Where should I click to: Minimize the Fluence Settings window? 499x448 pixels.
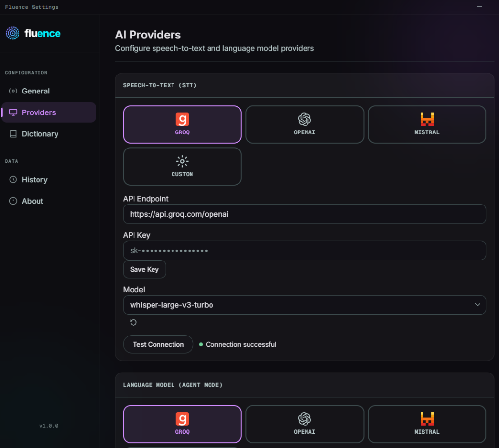pos(480,7)
